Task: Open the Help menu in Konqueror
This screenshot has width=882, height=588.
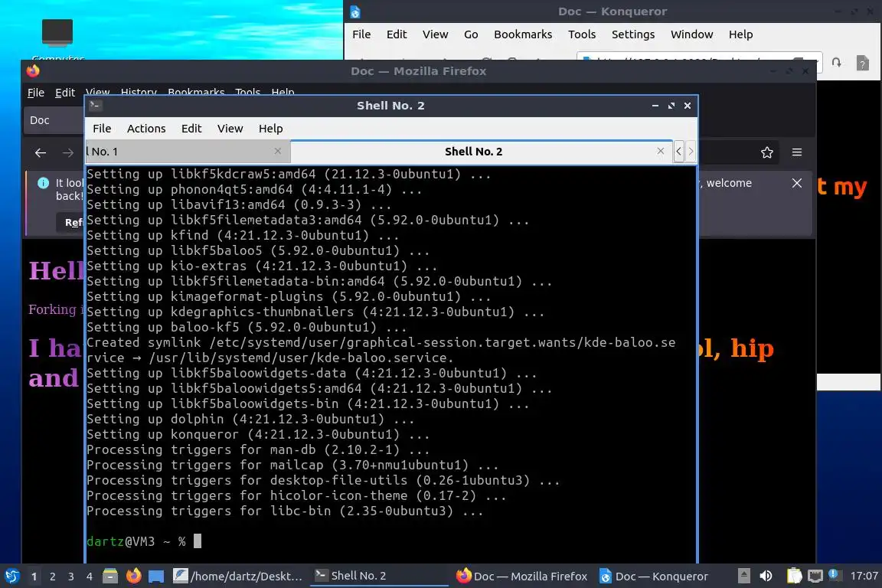Action: coord(740,34)
